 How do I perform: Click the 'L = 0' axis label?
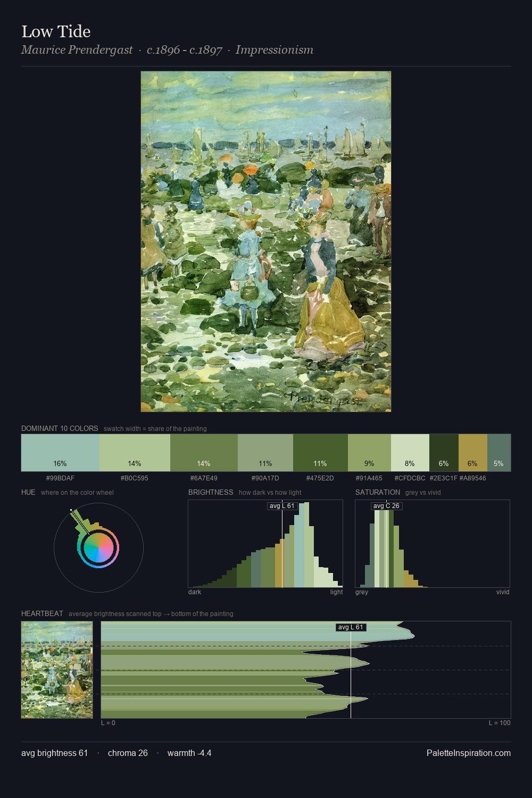[x=108, y=723]
